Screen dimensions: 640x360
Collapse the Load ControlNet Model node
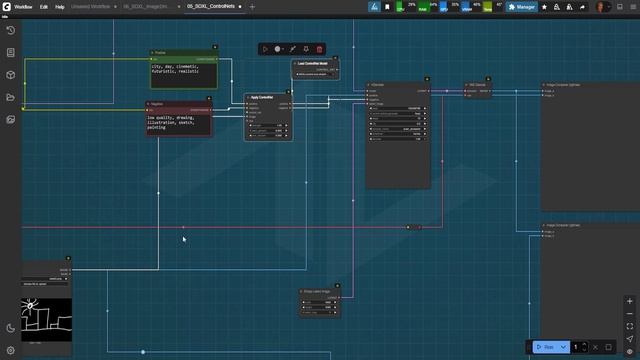click(x=295, y=64)
